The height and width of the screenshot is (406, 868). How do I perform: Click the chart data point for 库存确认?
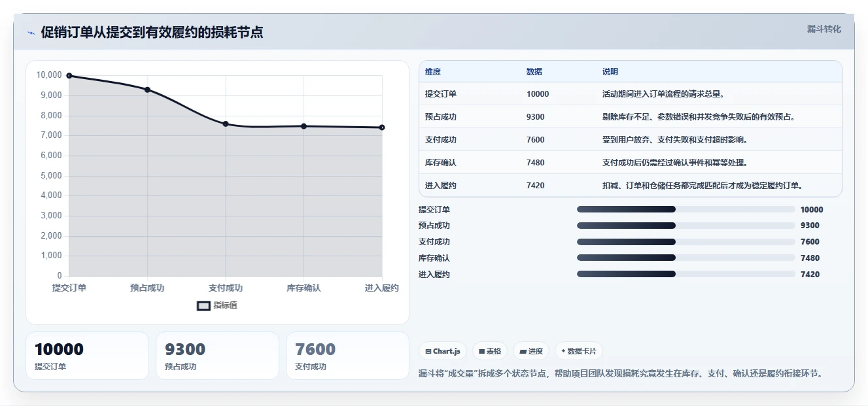304,126
